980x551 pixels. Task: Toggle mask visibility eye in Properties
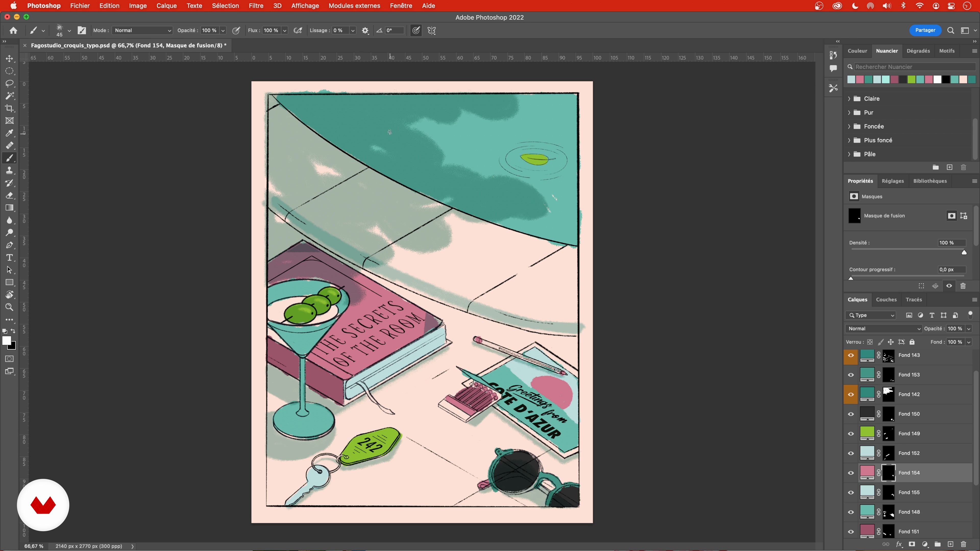[949, 286]
